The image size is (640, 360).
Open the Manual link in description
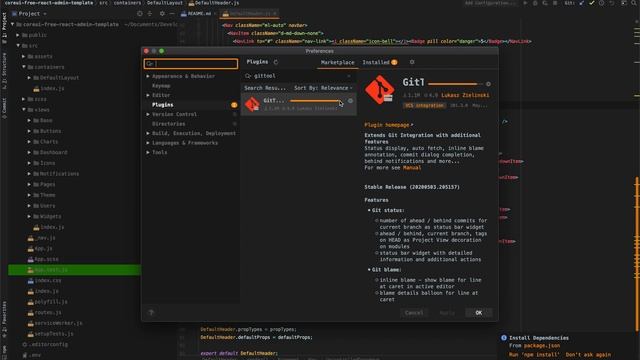[x=412, y=168]
